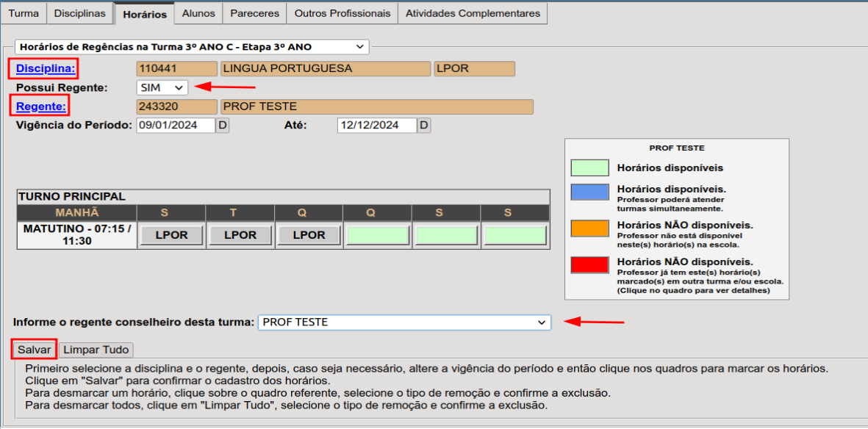Go to the Disciplinas tab
This screenshot has width=868, height=429.
pos(80,13)
